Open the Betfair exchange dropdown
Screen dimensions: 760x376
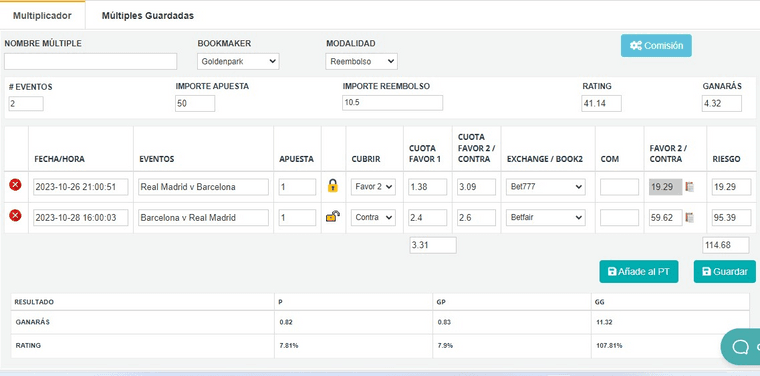[546, 218]
